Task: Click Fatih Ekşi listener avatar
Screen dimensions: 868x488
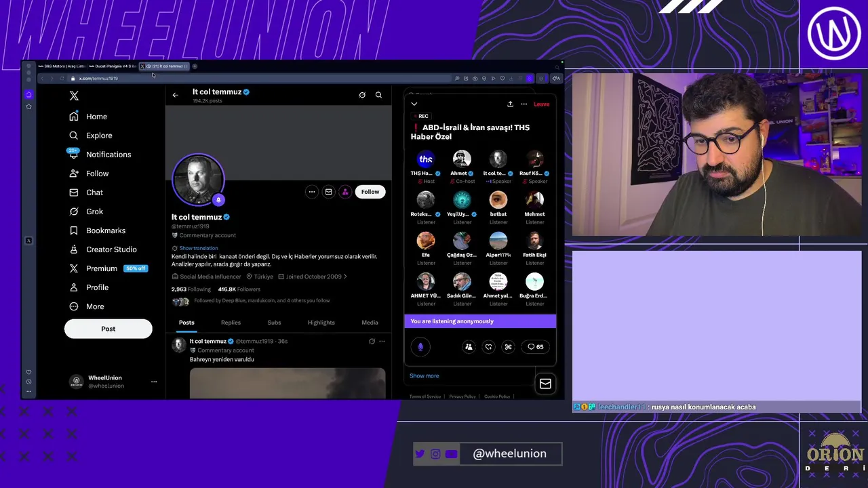Action: click(534, 241)
